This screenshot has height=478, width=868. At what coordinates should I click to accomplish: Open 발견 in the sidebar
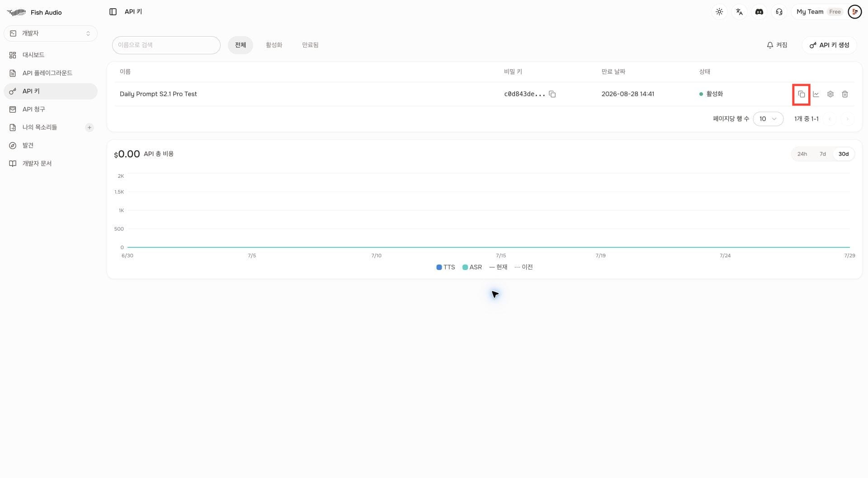click(x=51, y=146)
